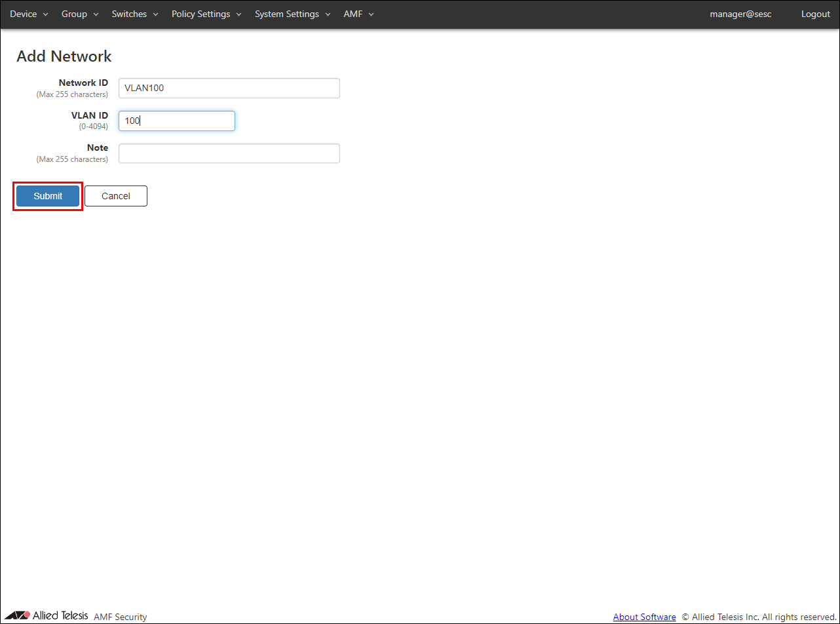Open the Device menu
The image size is (840, 624).
point(24,14)
